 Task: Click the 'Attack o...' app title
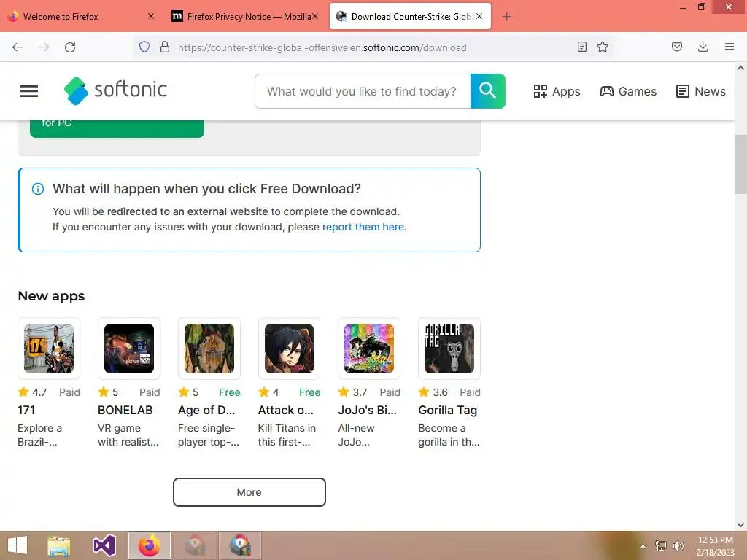tap(286, 410)
